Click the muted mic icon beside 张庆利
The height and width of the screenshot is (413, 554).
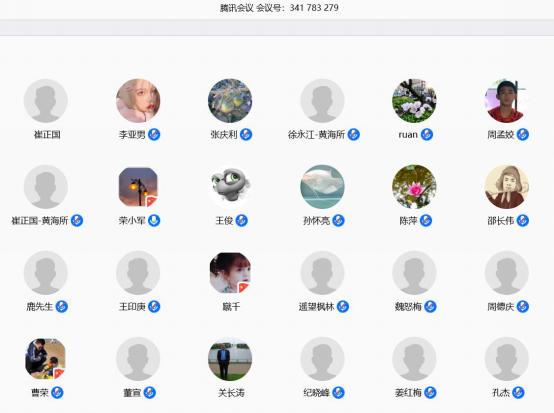(x=246, y=135)
